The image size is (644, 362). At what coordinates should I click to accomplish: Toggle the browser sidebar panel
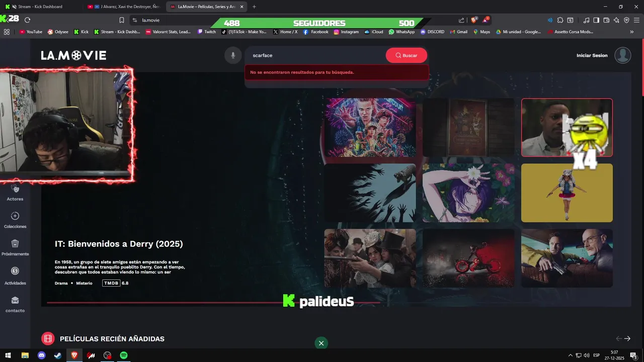pyautogui.click(x=596, y=20)
